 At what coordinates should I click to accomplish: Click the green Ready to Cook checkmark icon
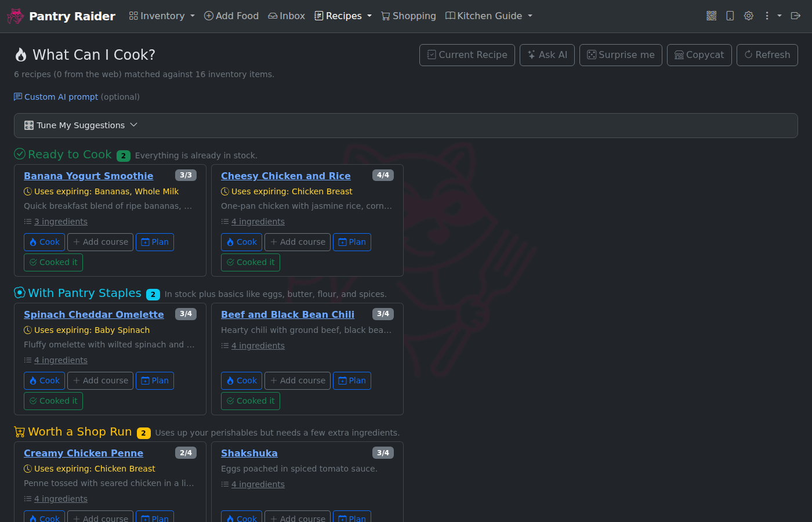[20, 154]
